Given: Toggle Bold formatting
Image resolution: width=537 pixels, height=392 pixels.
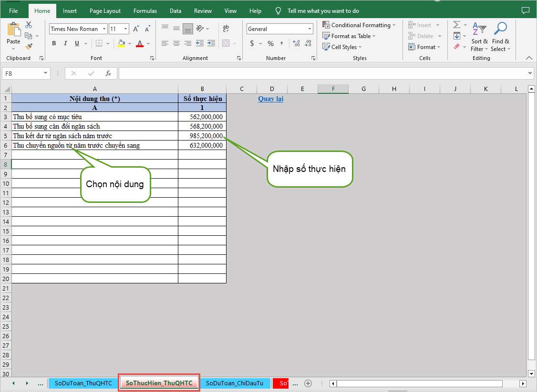Looking at the screenshot, I should [54, 43].
